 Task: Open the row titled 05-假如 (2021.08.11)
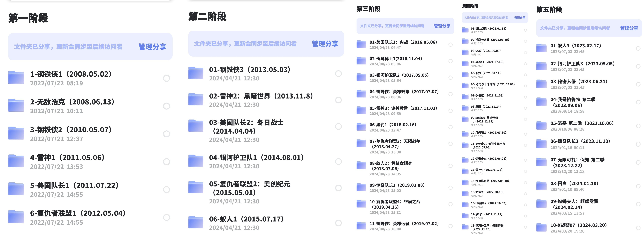click(x=495, y=75)
